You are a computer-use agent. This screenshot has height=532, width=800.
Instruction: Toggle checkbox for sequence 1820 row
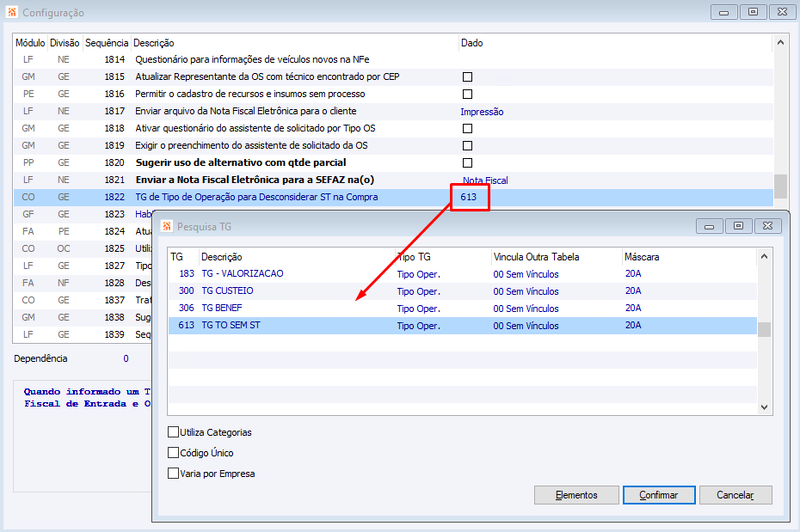tap(467, 163)
